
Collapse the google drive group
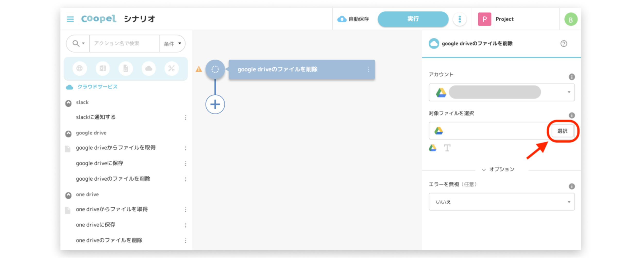[x=68, y=134]
